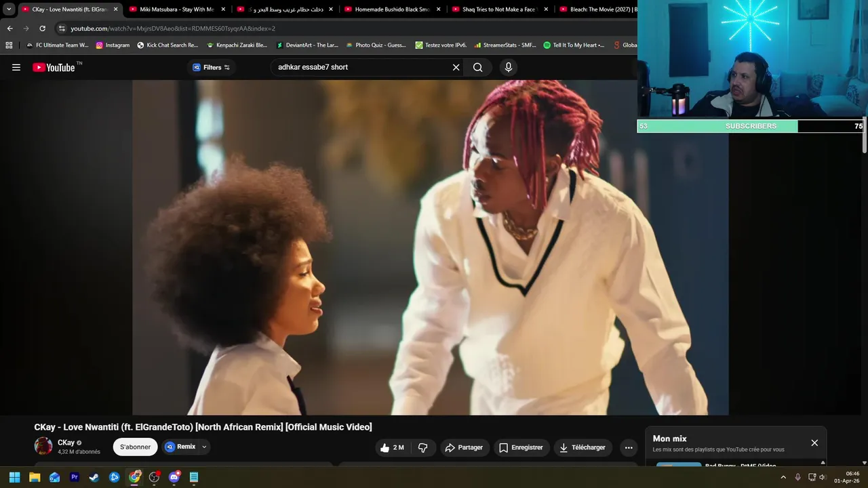Open the StreamerStats bookmark
The height and width of the screenshot is (488, 868).
click(x=505, y=45)
